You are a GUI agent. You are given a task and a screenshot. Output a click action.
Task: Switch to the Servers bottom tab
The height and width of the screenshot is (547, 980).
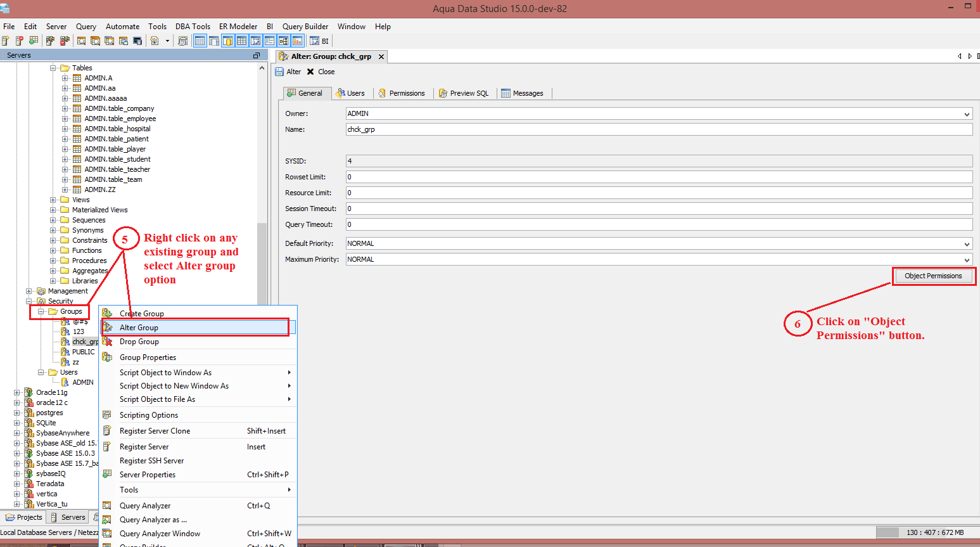68,517
